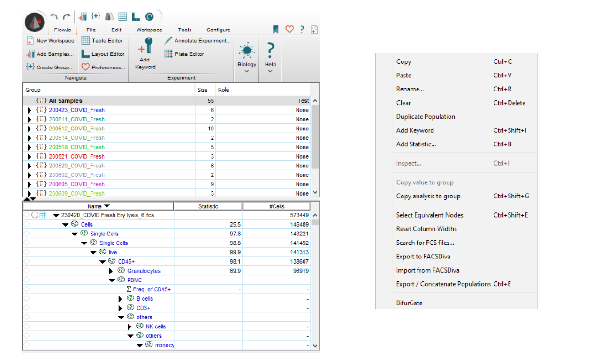The height and width of the screenshot is (364, 616).
Task: Select the CD45+ population
Action: click(126, 262)
